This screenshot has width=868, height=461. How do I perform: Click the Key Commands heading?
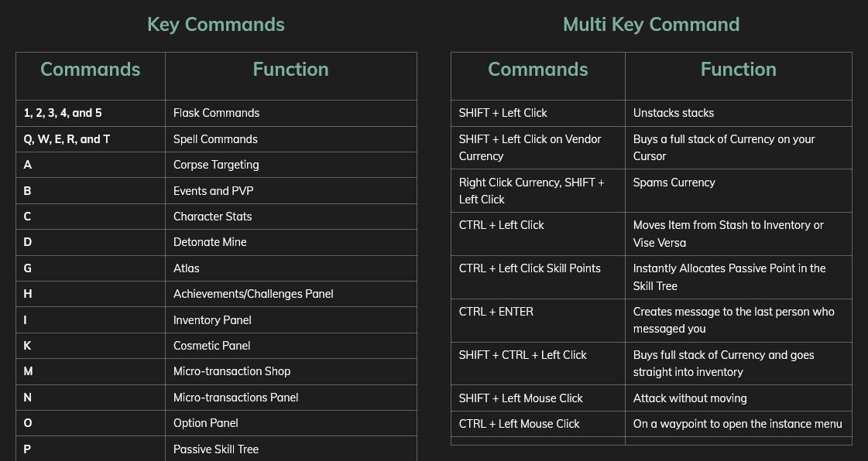[x=216, y=24]
